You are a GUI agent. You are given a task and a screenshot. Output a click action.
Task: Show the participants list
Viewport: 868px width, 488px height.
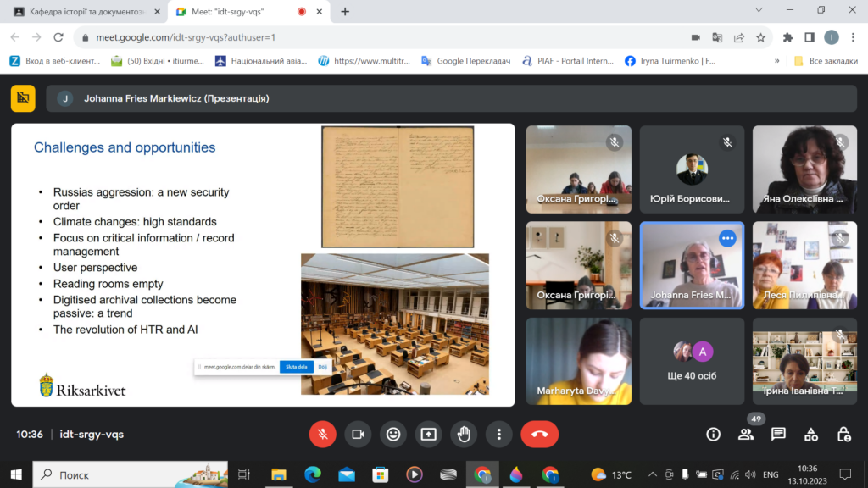746,434
